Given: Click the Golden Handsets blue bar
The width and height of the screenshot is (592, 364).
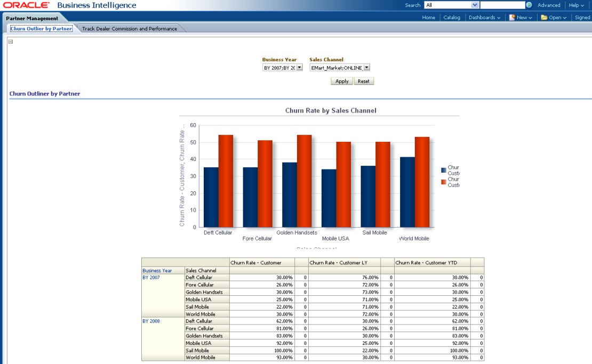Looking at the screenshot, I should [x=289, y=195].
